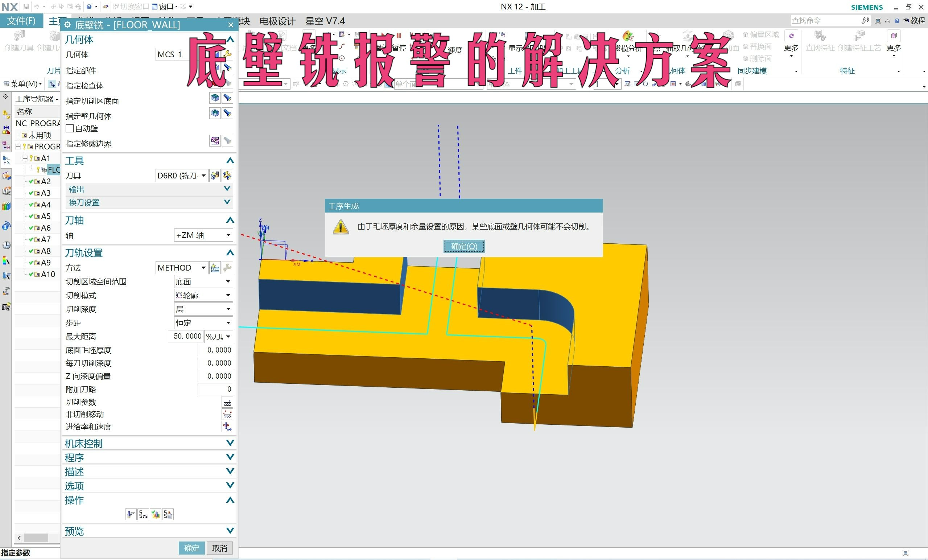The height and width of the screenshot is (560, 928).
Task: Open the 星空 V7.4 ribbon tab
Action: tap(325, 21)
